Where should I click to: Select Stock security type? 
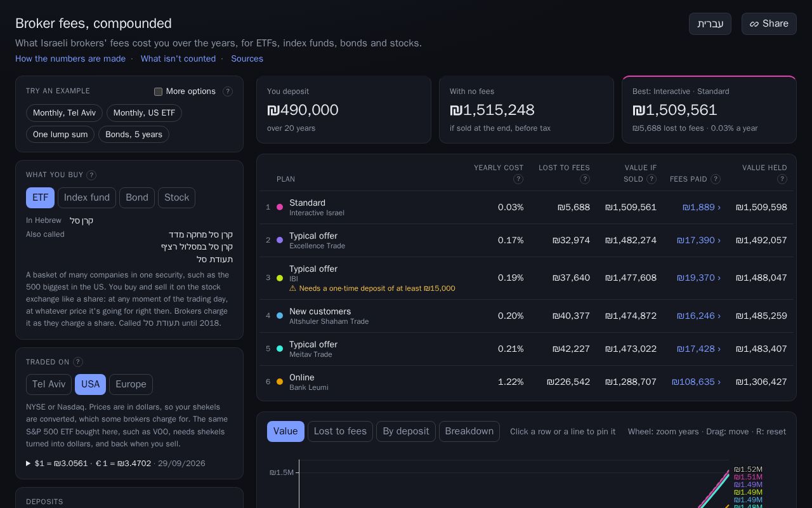tap(176, 197)
